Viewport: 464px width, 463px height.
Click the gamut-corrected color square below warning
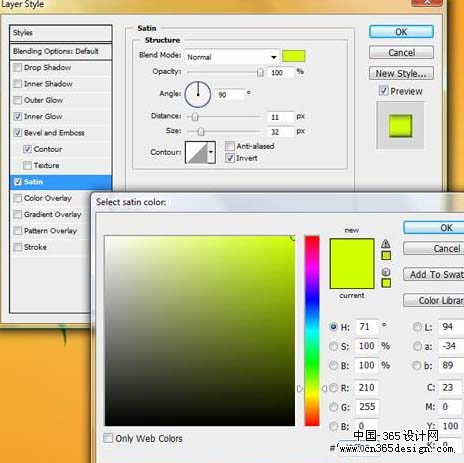tap(386, 256)
